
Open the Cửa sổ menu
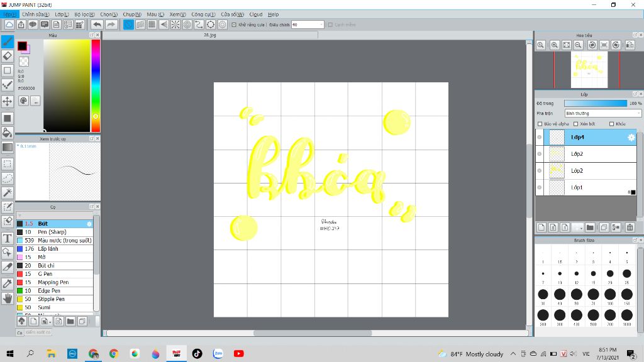pos(233,14)
